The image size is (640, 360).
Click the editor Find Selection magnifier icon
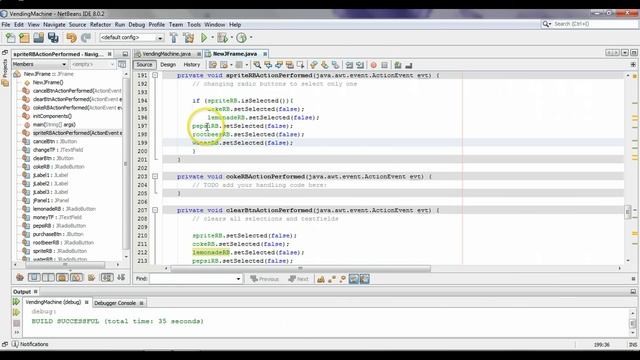[x=257, y=65]
